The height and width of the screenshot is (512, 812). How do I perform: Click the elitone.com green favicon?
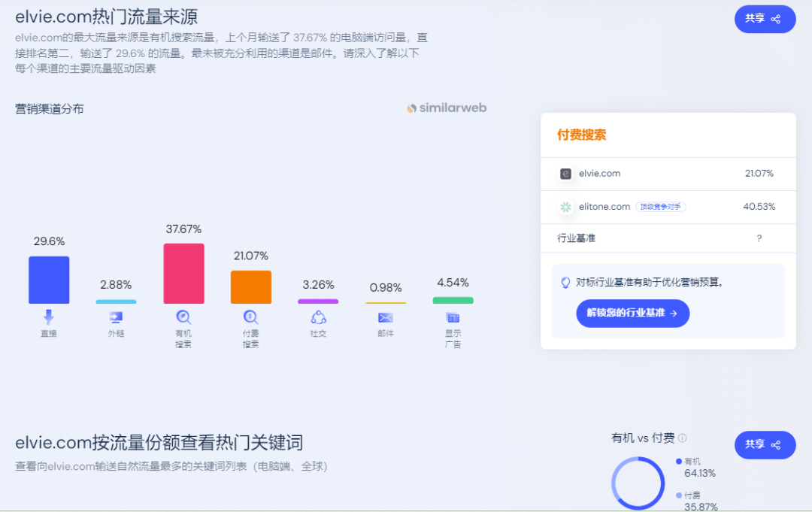565,207
